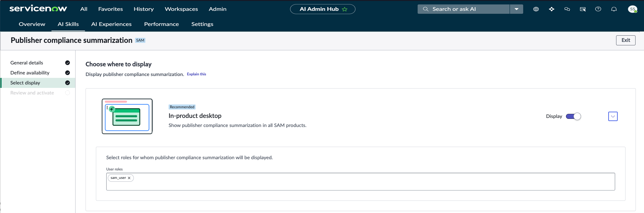Click the Exit button
The image size is (644, 213).
pos(626,40)
